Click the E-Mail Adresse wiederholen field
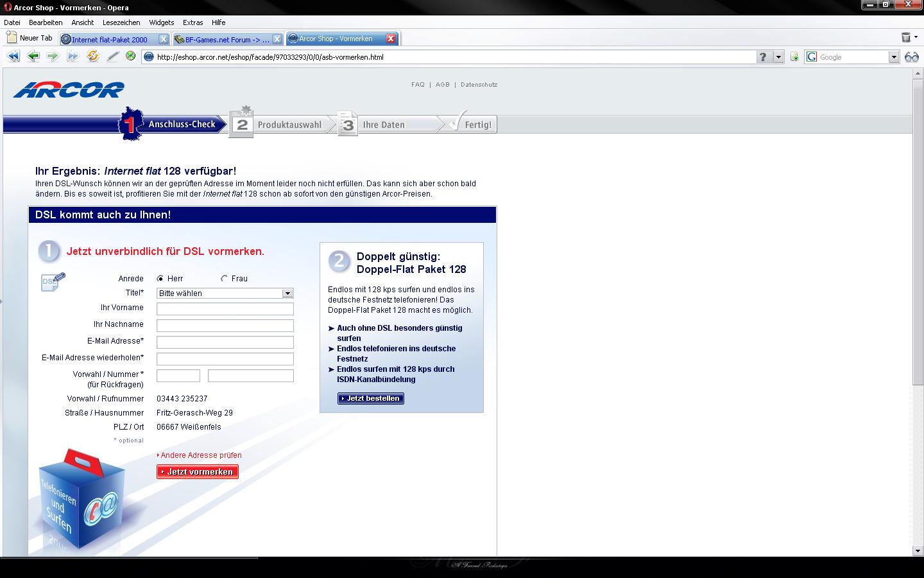 point(225,359)
